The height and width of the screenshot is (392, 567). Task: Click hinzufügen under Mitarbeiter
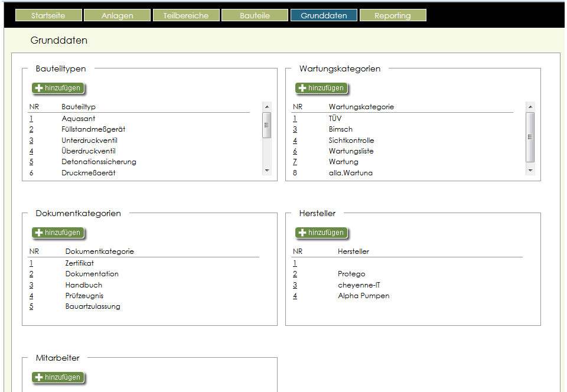tap(58, 377)
